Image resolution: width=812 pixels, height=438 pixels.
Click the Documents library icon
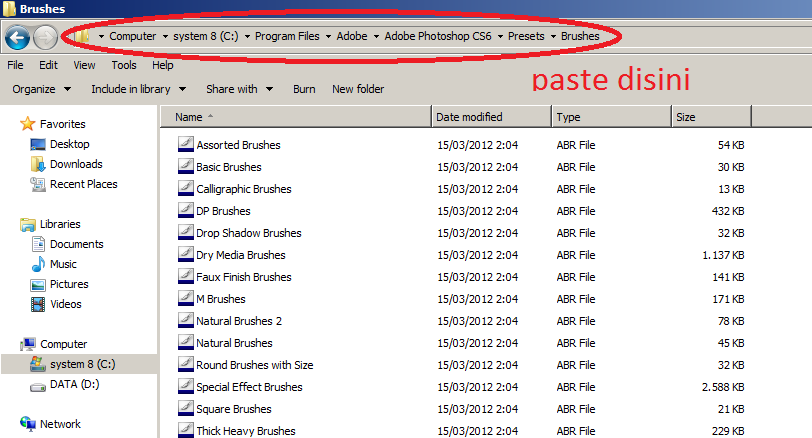point(38,244)
